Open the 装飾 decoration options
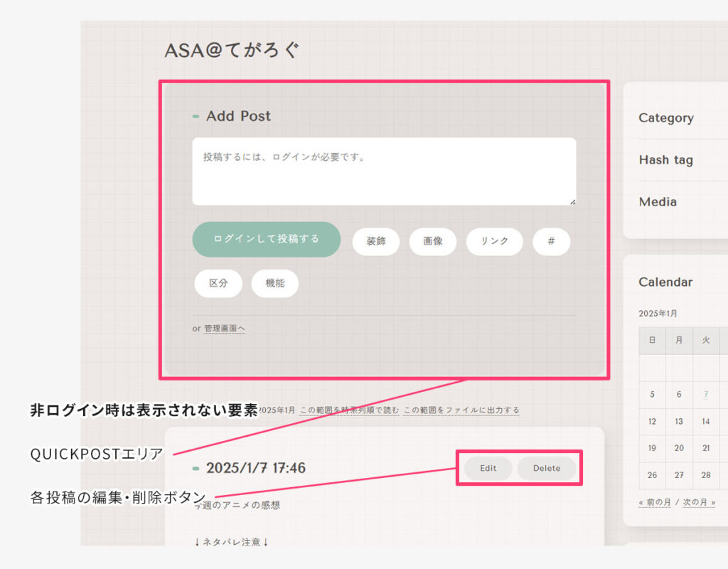The height and width of the screenshot is (569, 728). (376, 241)
